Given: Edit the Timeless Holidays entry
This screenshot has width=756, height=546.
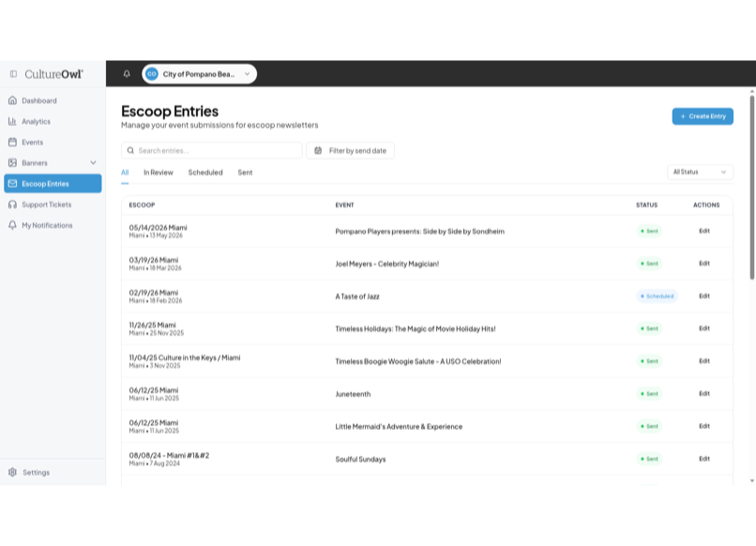Looking at the screenshot, I should 704,328.
